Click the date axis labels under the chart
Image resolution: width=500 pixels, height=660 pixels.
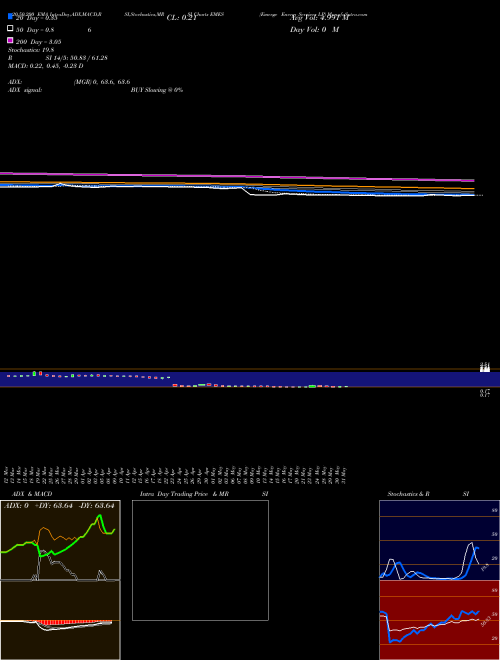[x=176, y=475]
